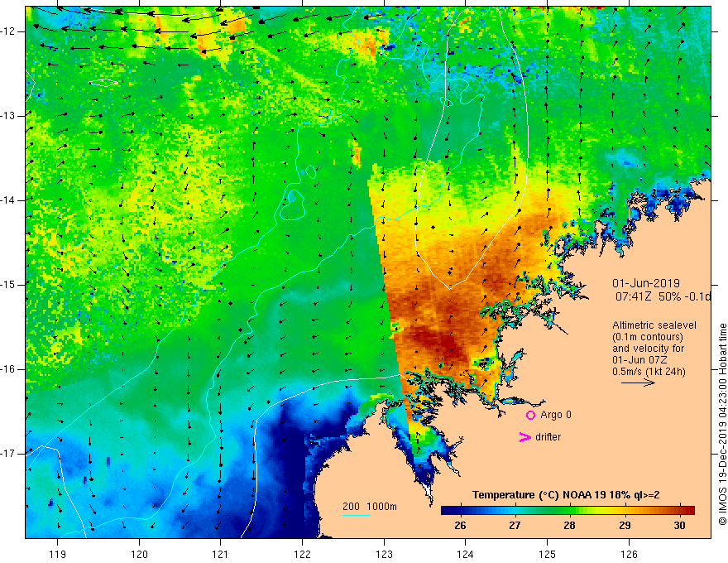This screenshot has width=728, height=563.
Task: Click the color bar tick label 26
Action: (x=460, y=526)
